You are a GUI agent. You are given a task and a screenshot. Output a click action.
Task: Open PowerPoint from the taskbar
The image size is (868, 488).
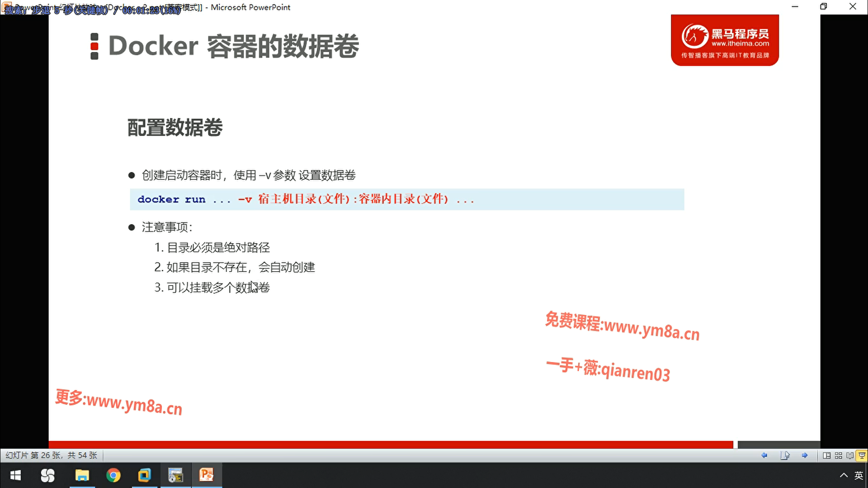(x=207, y=475)
